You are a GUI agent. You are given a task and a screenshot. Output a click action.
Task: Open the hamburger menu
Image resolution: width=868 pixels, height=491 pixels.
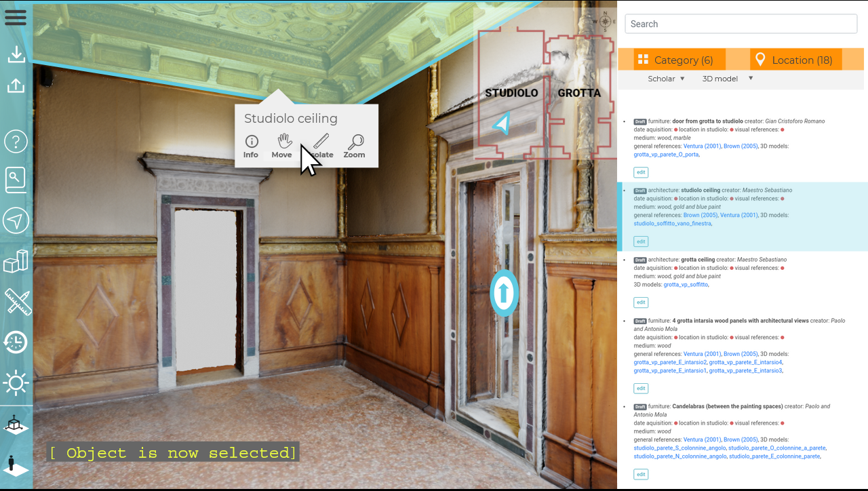(x=15, y=16)
